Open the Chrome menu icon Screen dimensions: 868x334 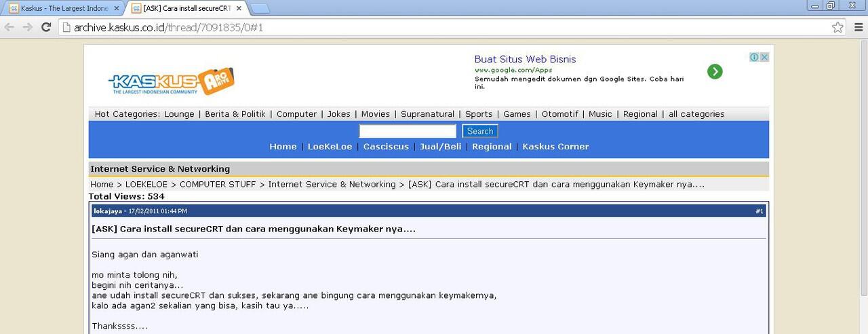coord(859,27)
